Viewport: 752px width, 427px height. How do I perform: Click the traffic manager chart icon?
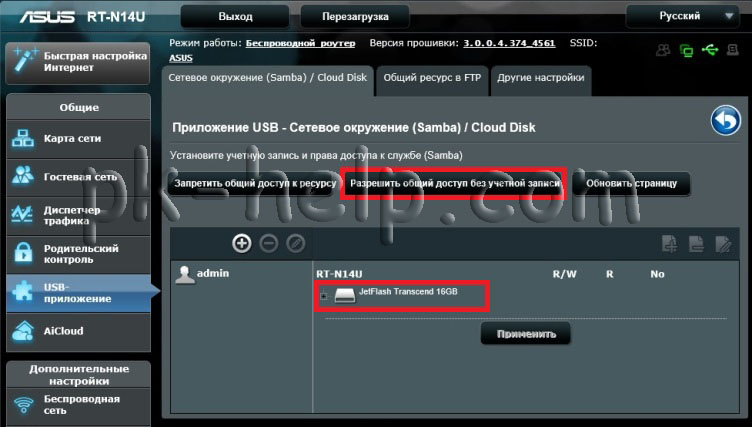click(23, 214)
